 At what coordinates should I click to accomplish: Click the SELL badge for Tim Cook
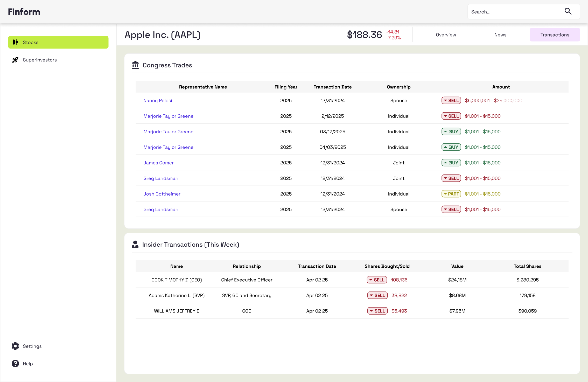377,280
